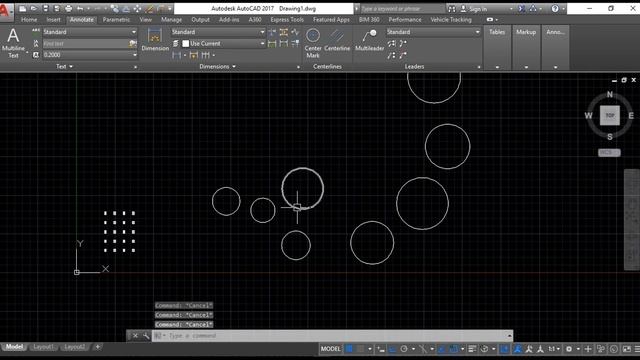Open the Express Tools tab

(287, 20)
